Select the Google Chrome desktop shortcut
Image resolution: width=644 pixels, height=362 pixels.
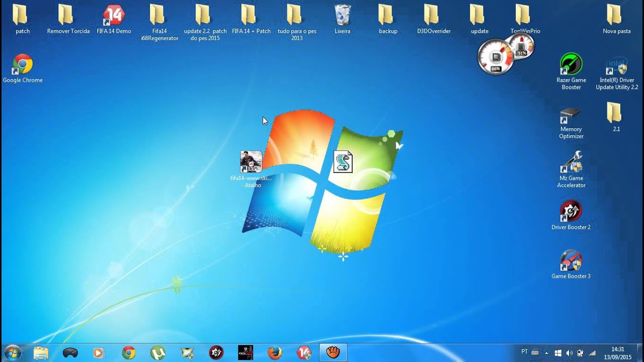(23, 68)
